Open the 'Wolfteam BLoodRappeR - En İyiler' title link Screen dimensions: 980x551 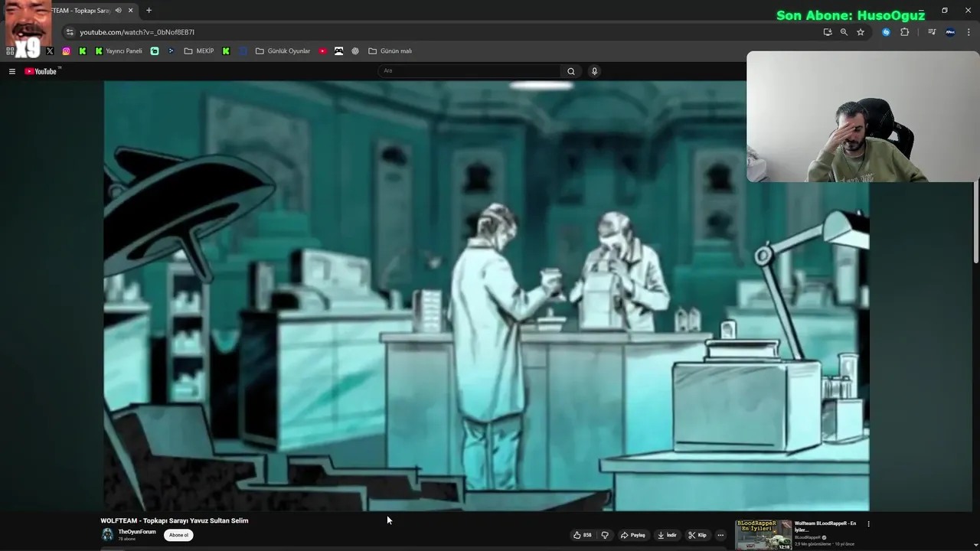point(825,527)
